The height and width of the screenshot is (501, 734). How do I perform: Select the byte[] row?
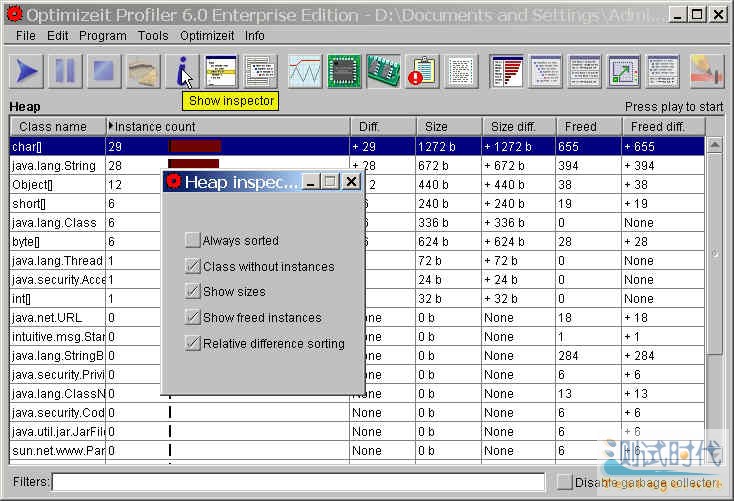tap(357, 242)
